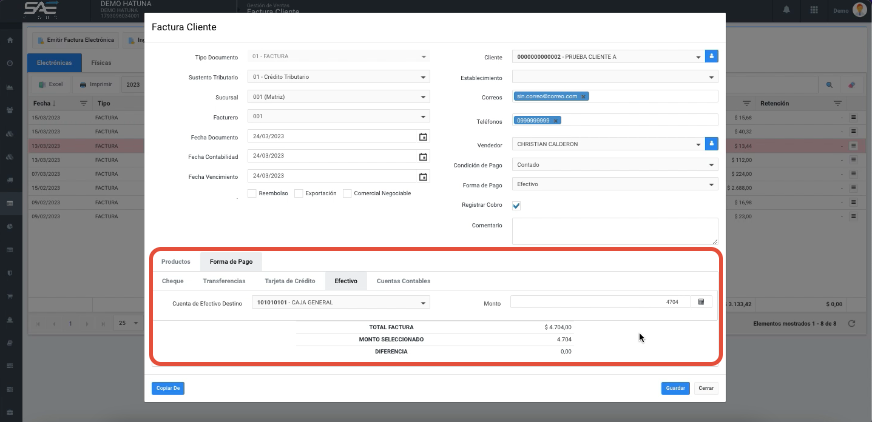Click the add client icon beside Cliente
Viewport: 872px width, 422px height.
[x=712, y=57]
